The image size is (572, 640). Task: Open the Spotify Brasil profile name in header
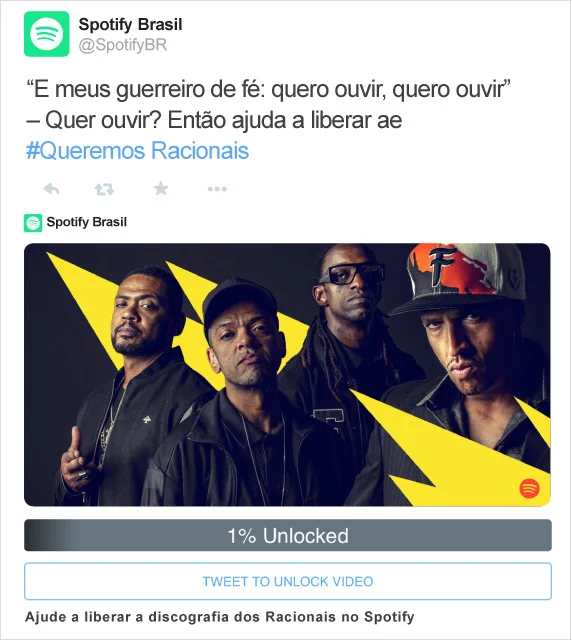point(130,24)
